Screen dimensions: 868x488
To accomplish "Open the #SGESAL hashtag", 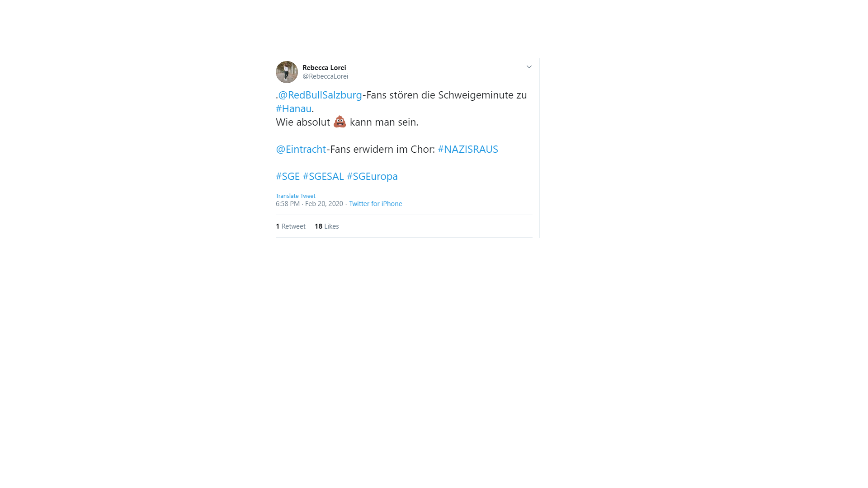I will point(323,176).
